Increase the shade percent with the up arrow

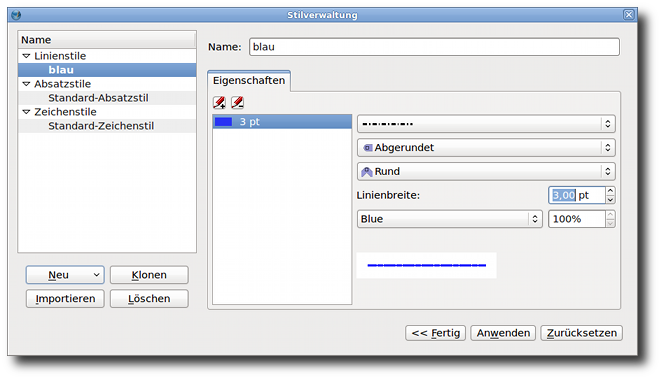[x=610, y=215]
